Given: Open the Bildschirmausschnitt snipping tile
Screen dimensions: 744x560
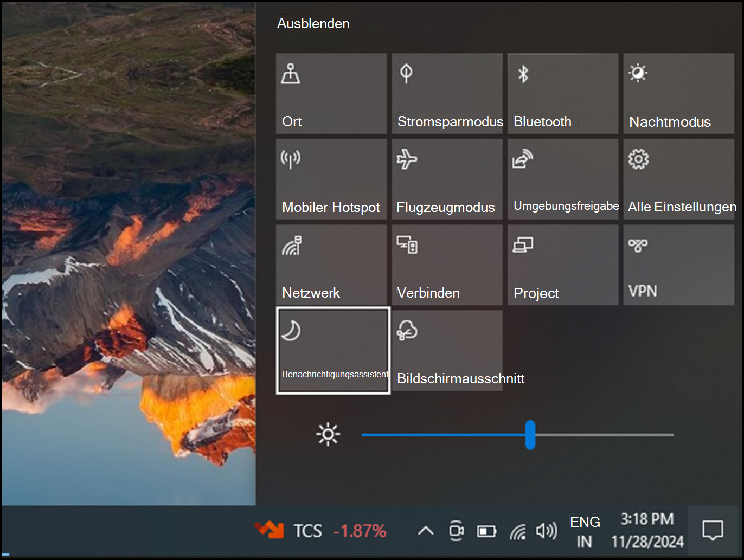Looking at the screenshot, I should (x=447, y=350).
